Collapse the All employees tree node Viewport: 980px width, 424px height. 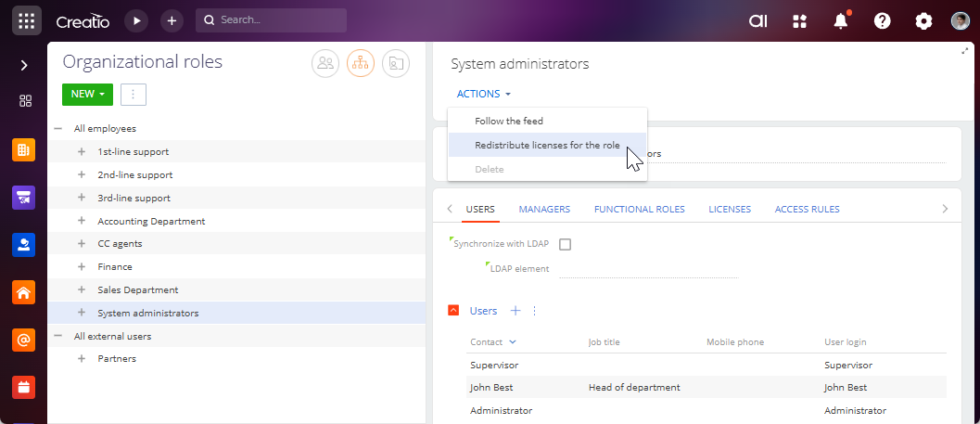point(58,129)
